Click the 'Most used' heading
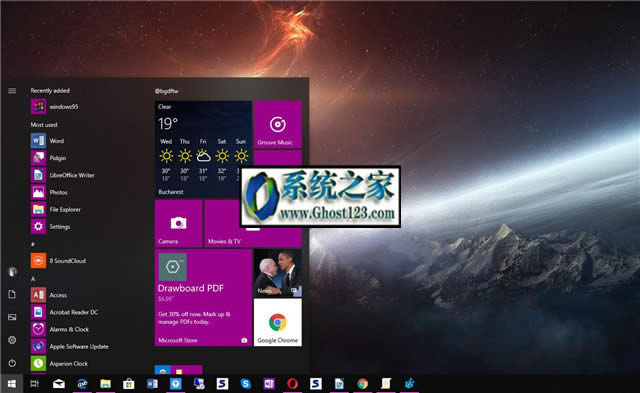640x393 pixels. tap(44, 125)
